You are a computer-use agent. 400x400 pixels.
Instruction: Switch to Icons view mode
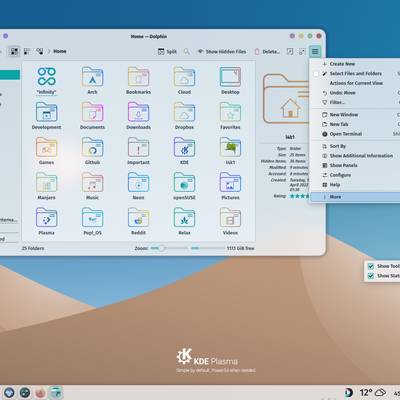14,51
